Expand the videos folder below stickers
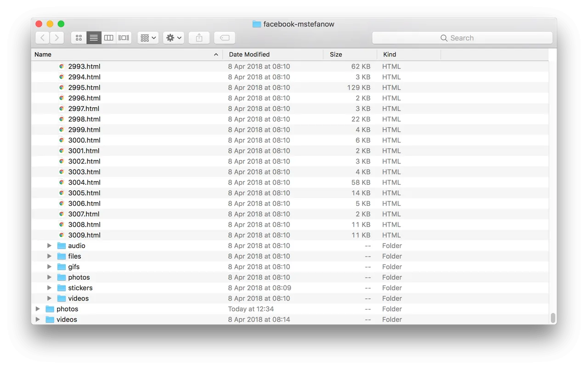 (x=50, y=298)
